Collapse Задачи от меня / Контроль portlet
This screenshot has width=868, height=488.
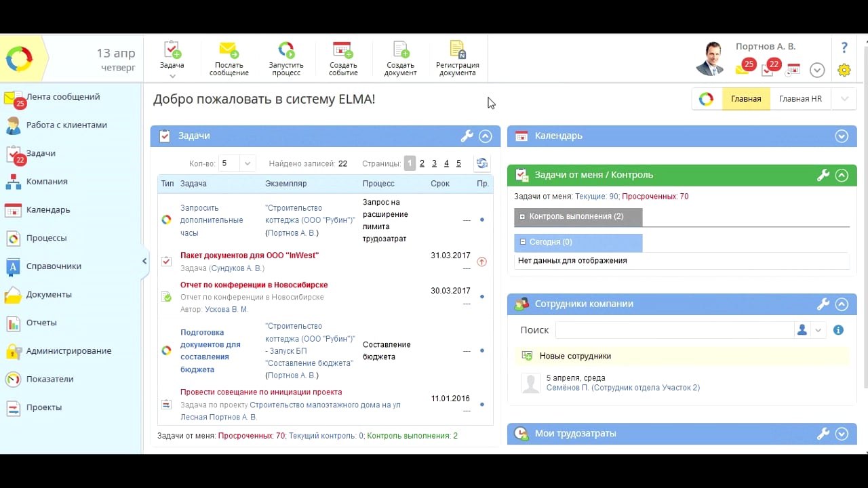point(842,176)
